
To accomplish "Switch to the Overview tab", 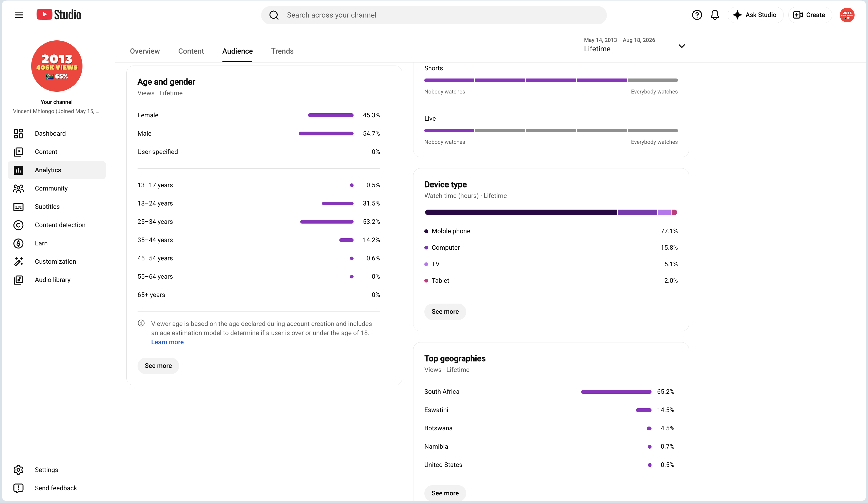I will pyautogui.click(x=145, y=51).
